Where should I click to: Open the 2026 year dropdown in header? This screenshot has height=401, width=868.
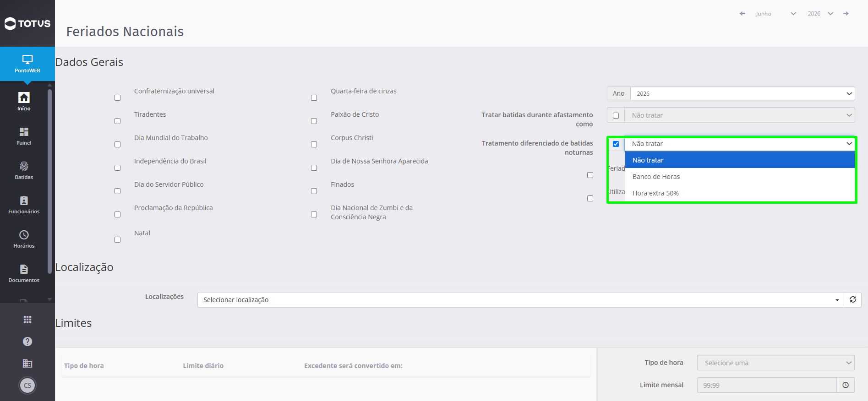coord(820,14)
